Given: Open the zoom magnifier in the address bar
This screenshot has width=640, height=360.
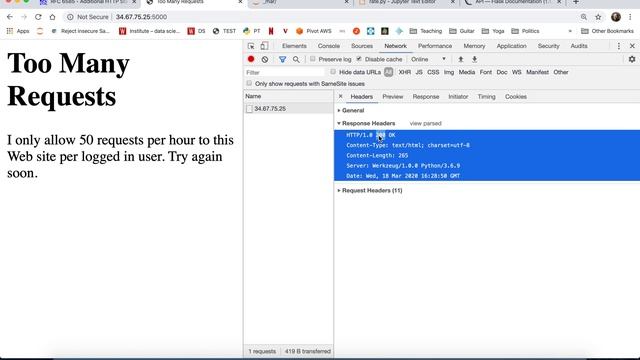Looking at the screenshot, I should point(584,17).
